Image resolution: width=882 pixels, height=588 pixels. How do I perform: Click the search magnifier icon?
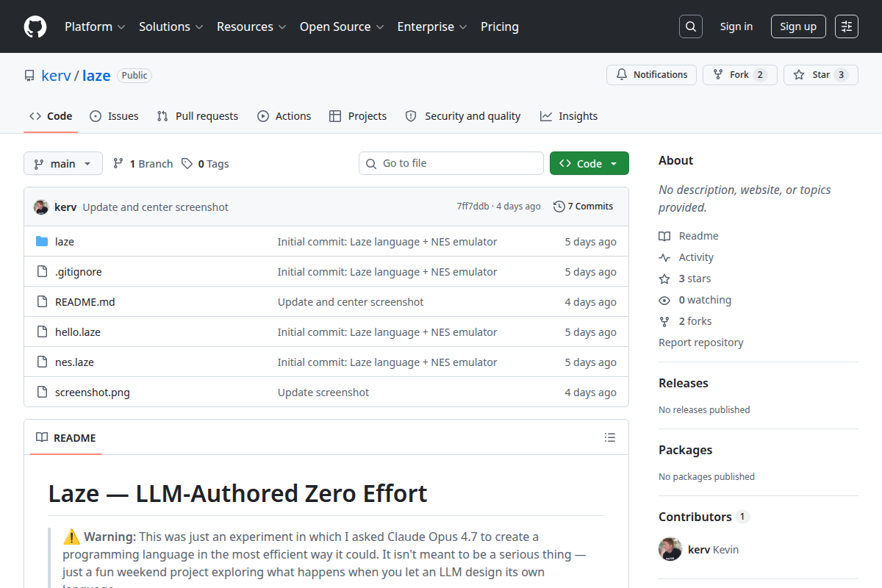coord(690,26)
